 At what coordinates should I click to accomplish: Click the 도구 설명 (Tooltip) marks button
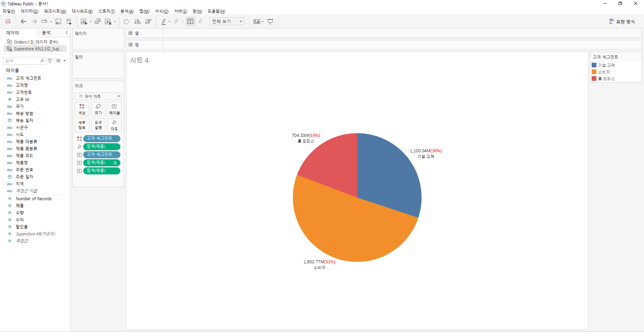point(98,125)
